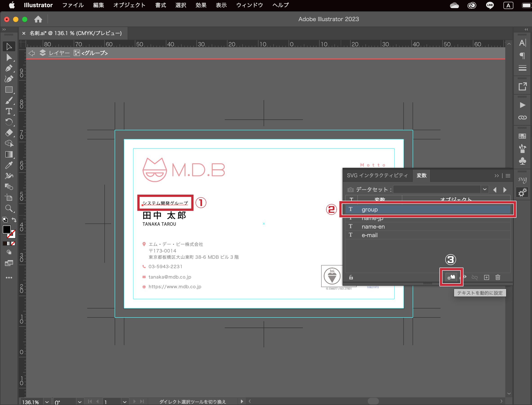Toggle the variables lock icon
The image size is (532, 405).
[x=351, y=277]
